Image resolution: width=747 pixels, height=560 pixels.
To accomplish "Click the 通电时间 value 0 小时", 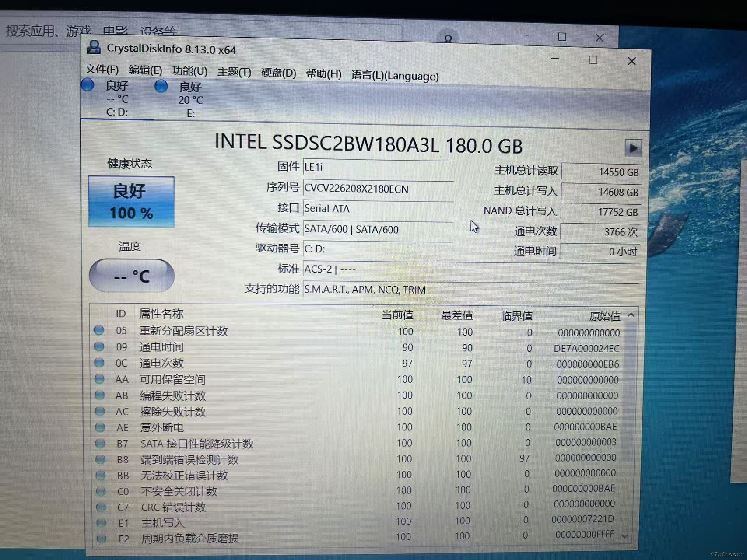I will [x=600, y=252].
